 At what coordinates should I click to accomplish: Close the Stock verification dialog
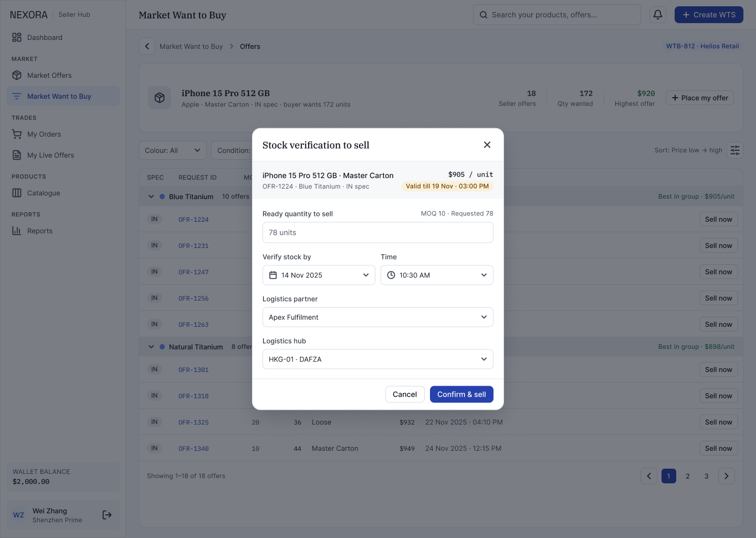[x=487, y=145]
